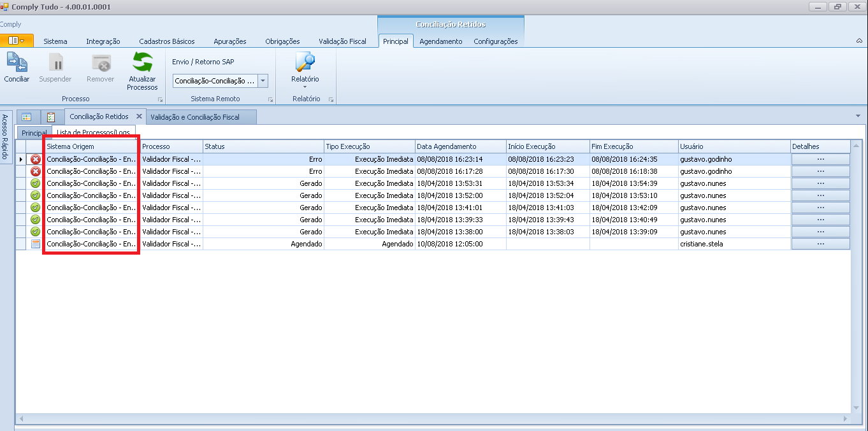Open the document tabs list dropdown arrow

[857, 116]
